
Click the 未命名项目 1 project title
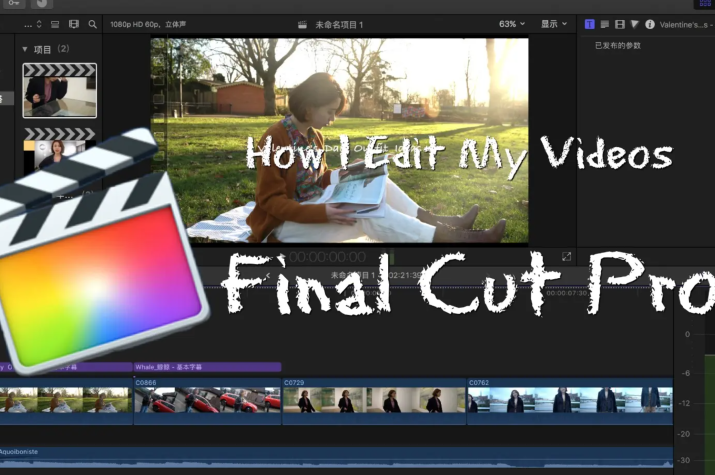(x=339, y=24)
